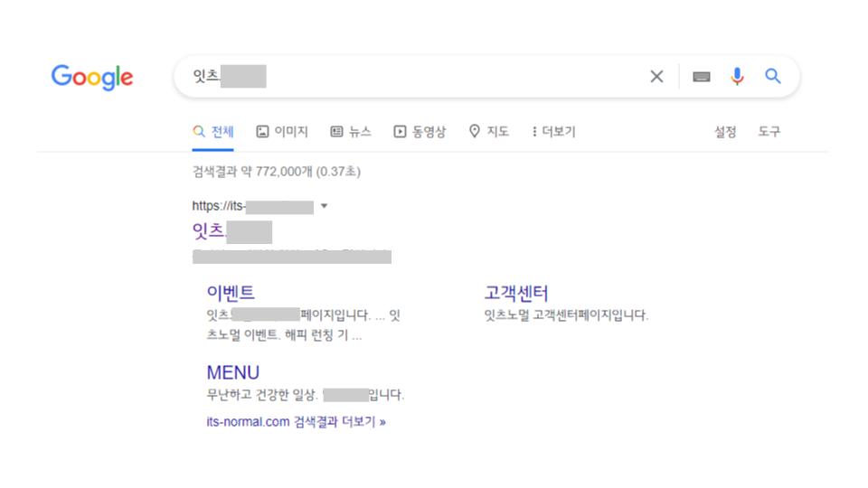Open the on-screen keyboard icon

point(702,76)
